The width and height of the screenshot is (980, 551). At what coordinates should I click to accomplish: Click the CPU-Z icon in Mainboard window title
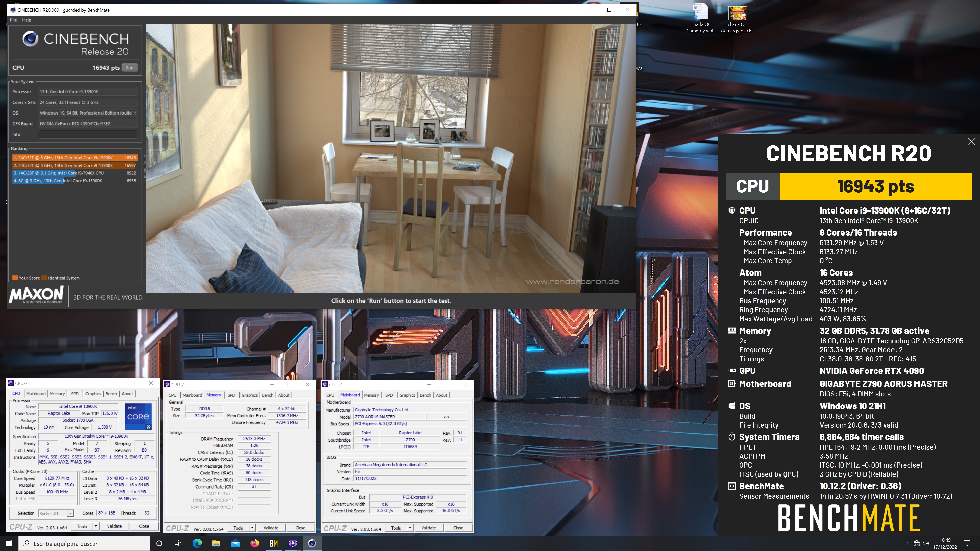pyautogui.click(x=325, y=384)
